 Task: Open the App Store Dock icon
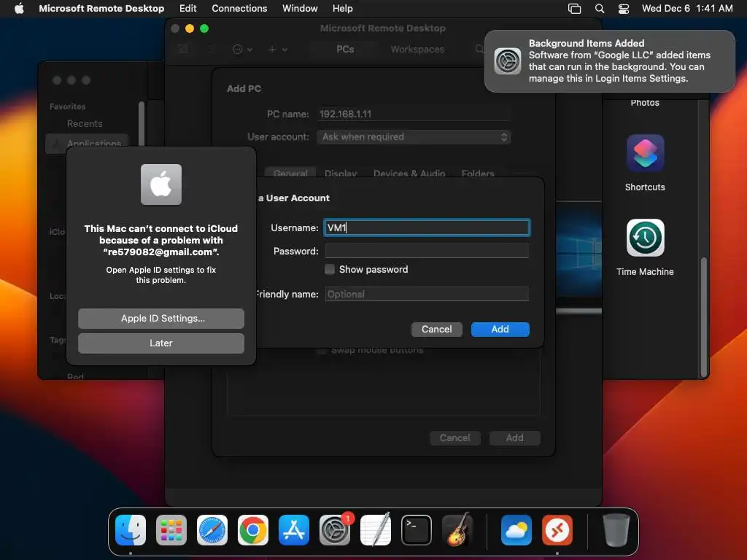coord(294,530)
